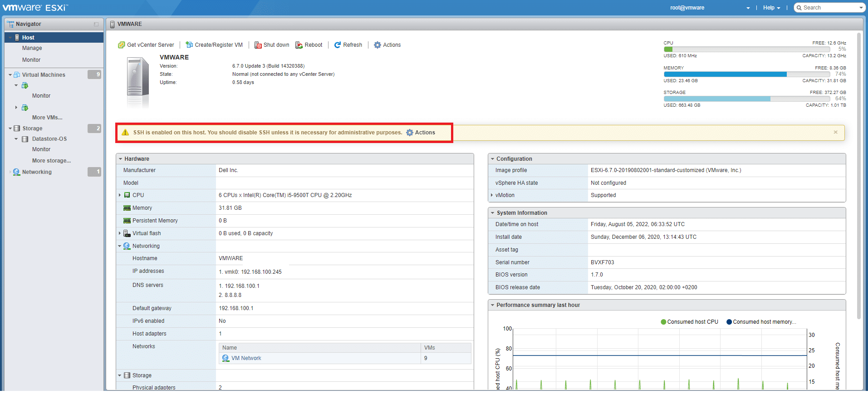This screenshot has width=868, height=395.
Task: Collapse the System Information panel
Action: click(492, 213)
